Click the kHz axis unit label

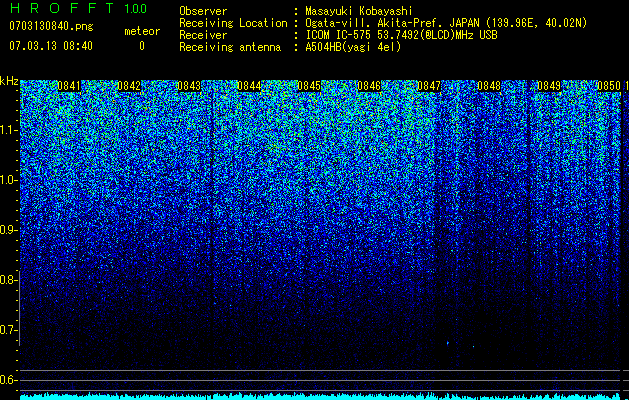[9, 81]
